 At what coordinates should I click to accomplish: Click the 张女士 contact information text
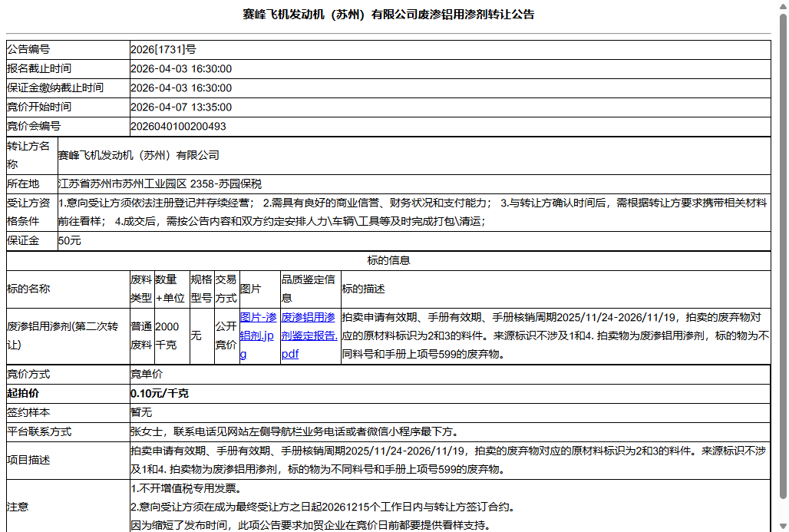pos(295,431)
